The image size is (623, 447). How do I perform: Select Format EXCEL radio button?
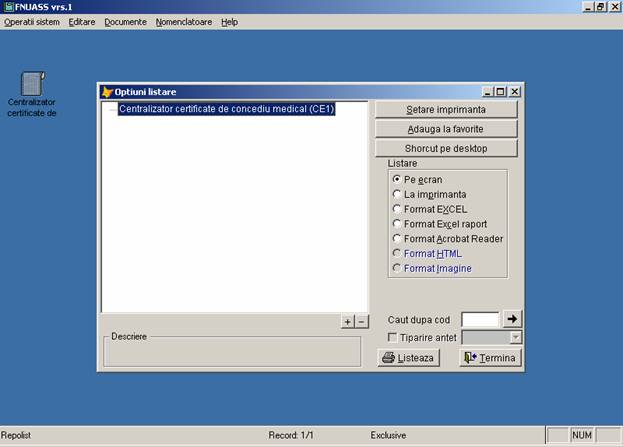397,209
